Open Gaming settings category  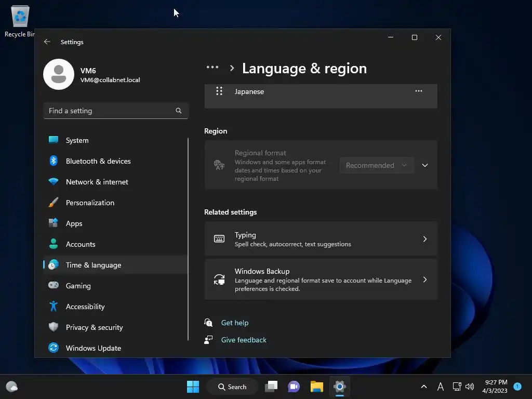(115, 286)
